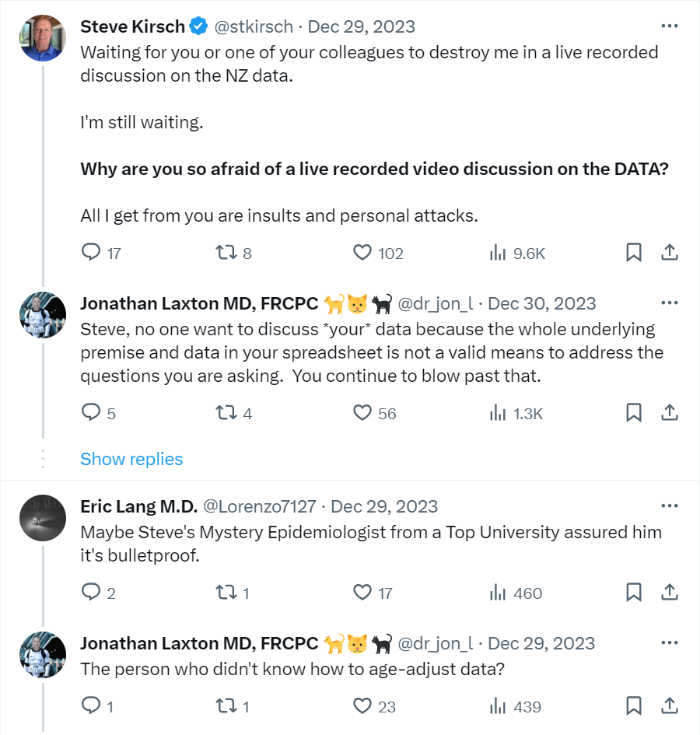This screenshot has width=700, height=735.
Task: Bookmark Eric Lang's tweet
Action: (x=634, y=593)
